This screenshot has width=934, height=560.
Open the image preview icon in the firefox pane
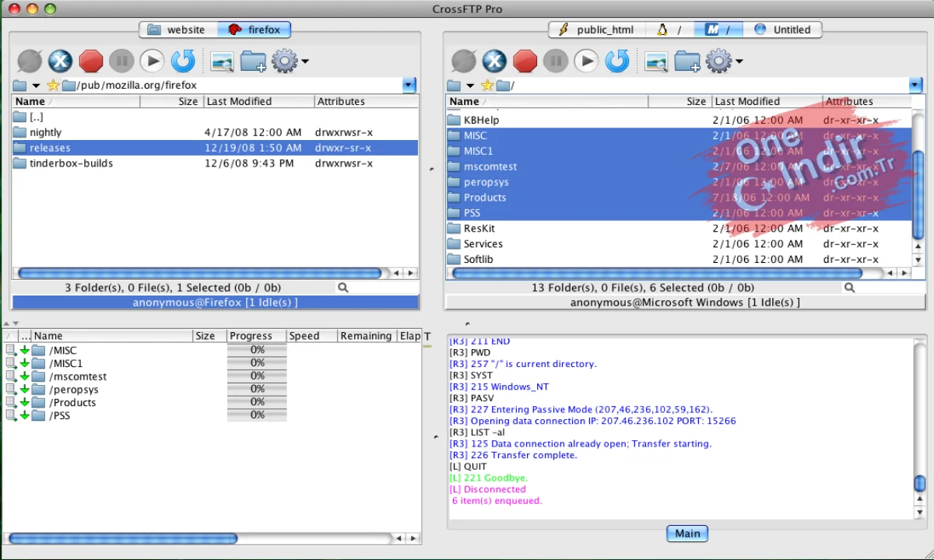click(222, 61)
